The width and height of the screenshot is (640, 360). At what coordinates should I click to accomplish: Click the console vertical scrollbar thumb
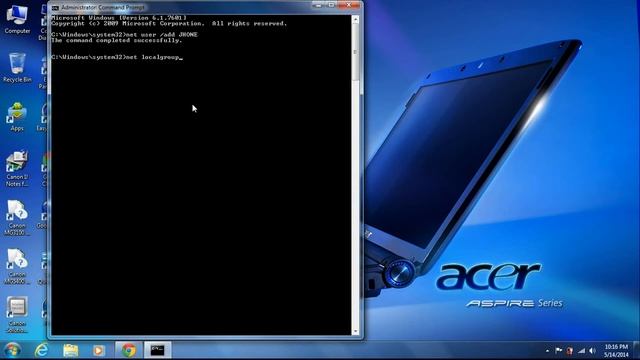click(x=355, y=52)
